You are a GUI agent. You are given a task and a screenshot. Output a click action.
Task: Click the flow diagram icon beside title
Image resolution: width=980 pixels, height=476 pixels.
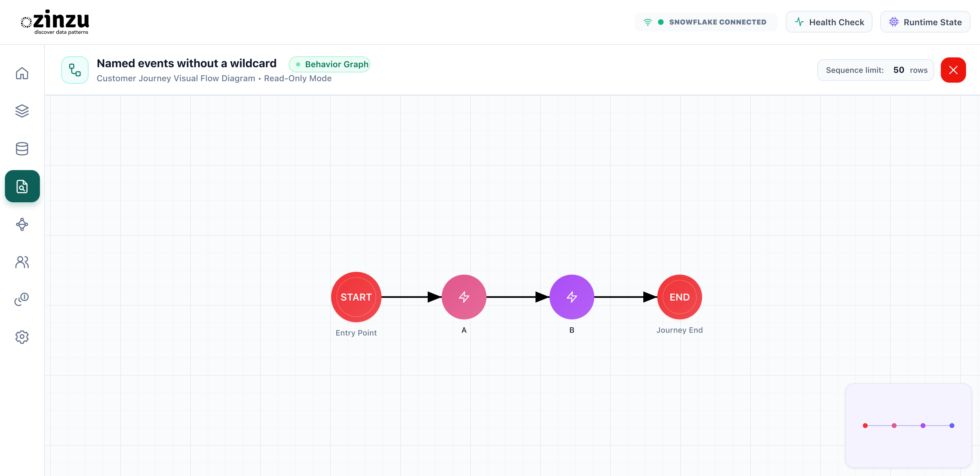[75, 70]
